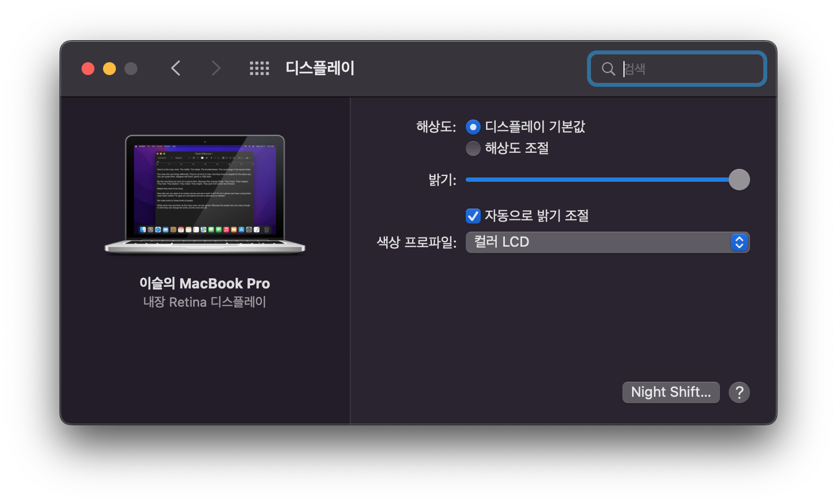Viewport: 837px width, 504px height.
Task: Open the 컬러 LCD color profile dropdown
Action: [607, 242]
